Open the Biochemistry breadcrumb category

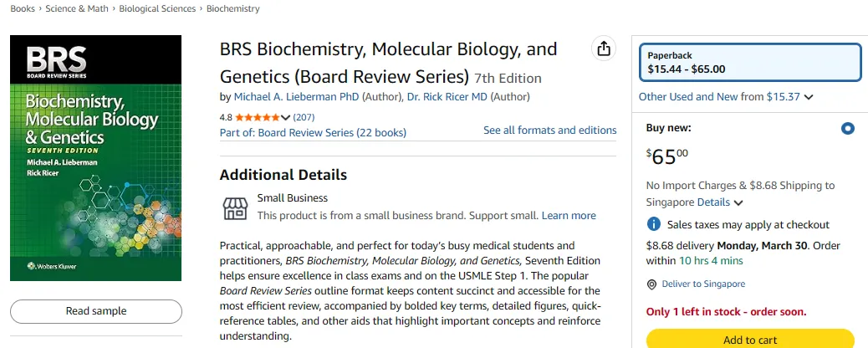(x=232, y=9)
